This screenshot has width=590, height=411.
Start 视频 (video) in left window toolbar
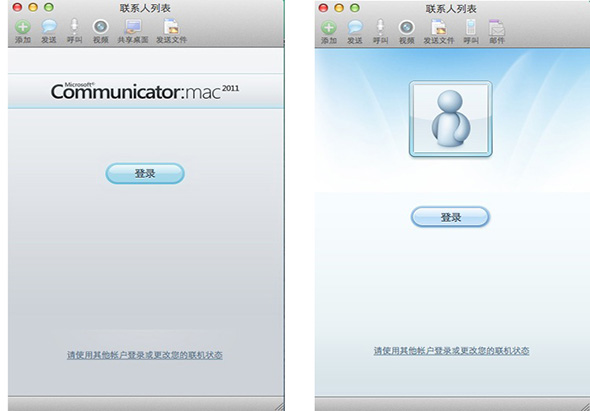(100, 31)
